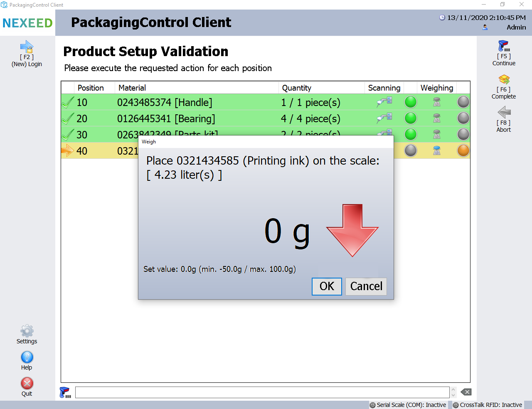Cancel the Weigh dialog
532x409 pixels.
point(366,286)
